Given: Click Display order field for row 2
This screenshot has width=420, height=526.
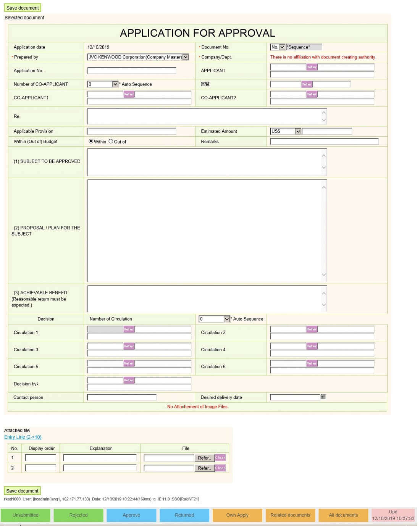Looking at the screenshot, I should 40,468.
